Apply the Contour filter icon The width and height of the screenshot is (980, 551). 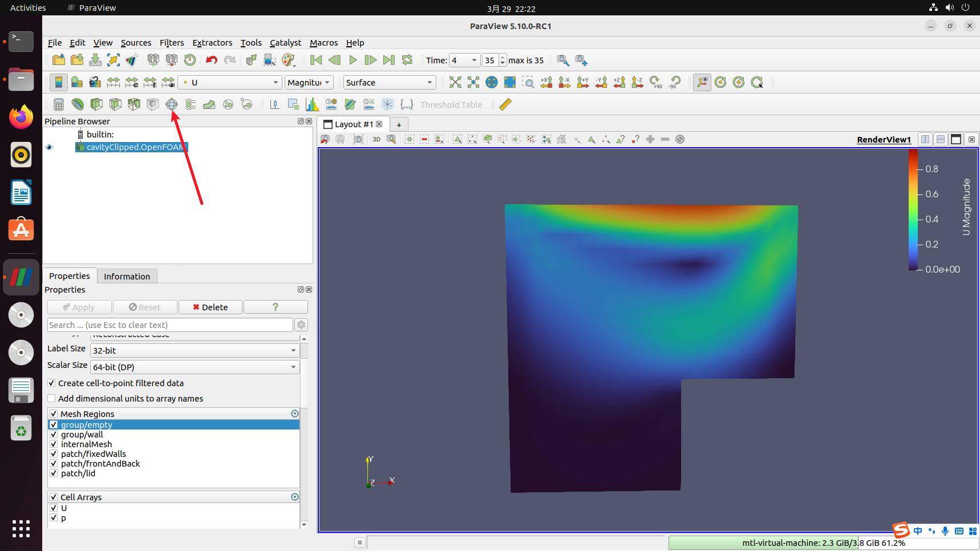[x=78, y=104]
